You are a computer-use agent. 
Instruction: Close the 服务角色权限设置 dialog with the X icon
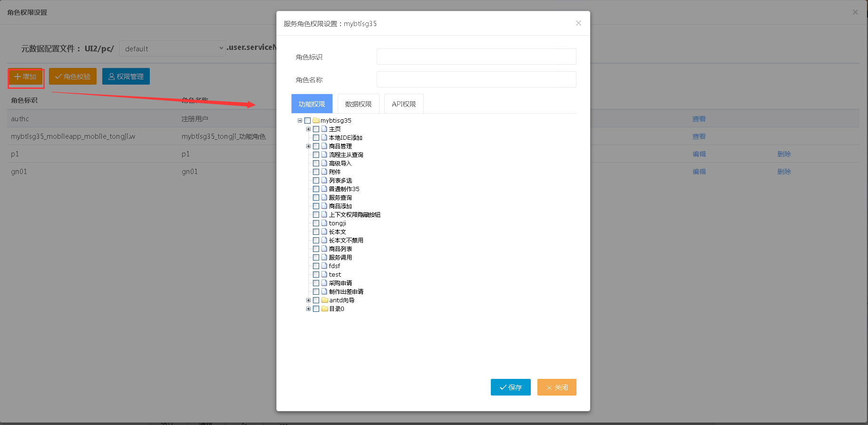[x=578, y=23]
